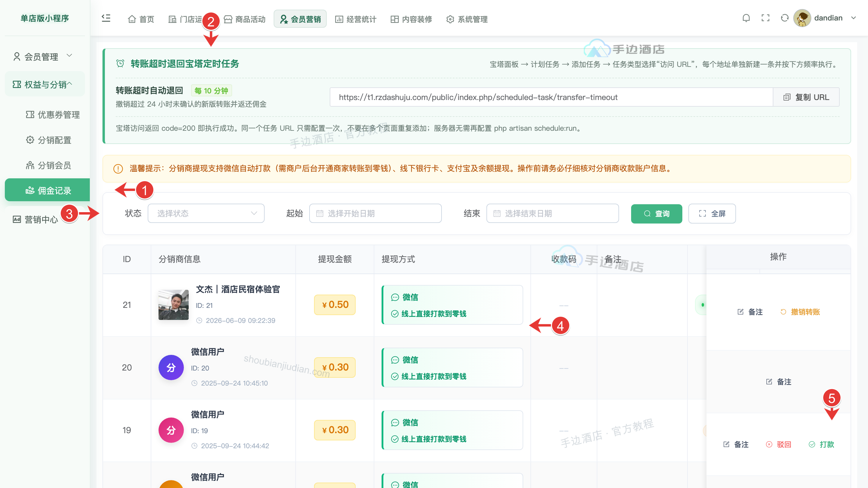Click the 单店版小程序 logo title
This screenshot has height=488, width=868.
[x=45, y=18]
